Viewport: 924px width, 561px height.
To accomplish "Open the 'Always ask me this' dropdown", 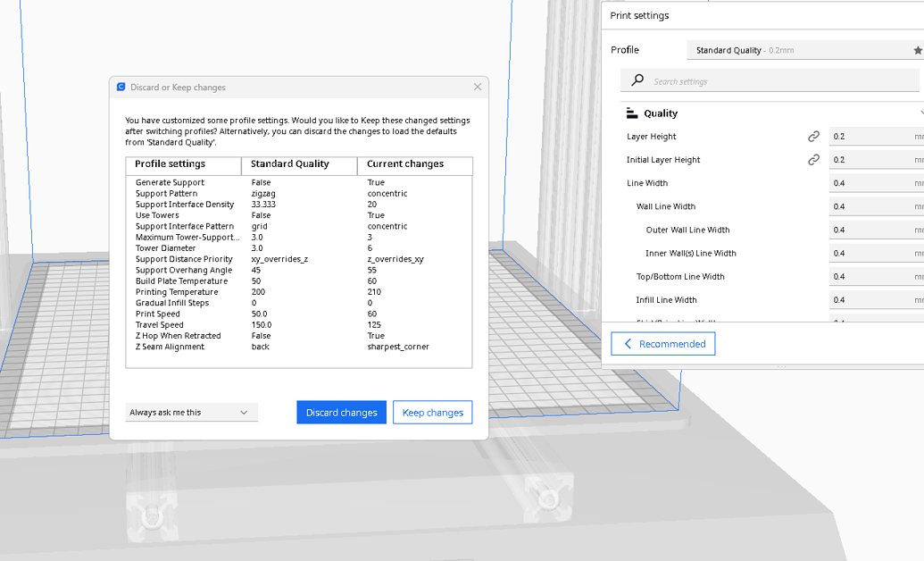I will [x=192, y=413].
